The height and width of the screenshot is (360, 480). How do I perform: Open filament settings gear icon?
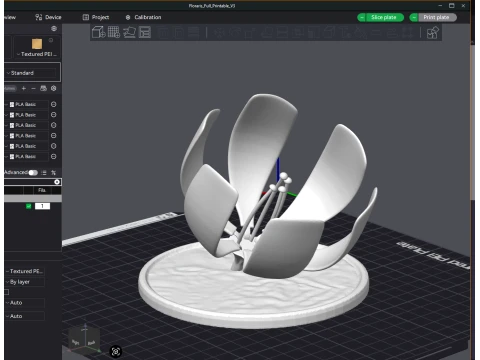pos(53,88)
